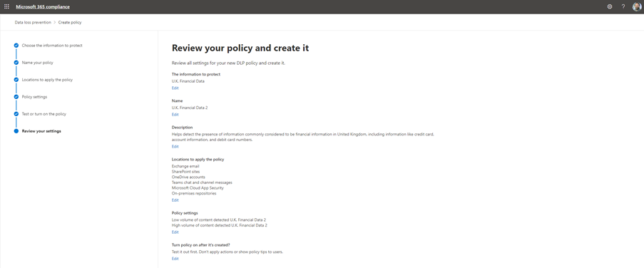This screenshot has width=644, height=268.
Task: Click the breadcrumb chevron separator
Action: tap(55, 23)
